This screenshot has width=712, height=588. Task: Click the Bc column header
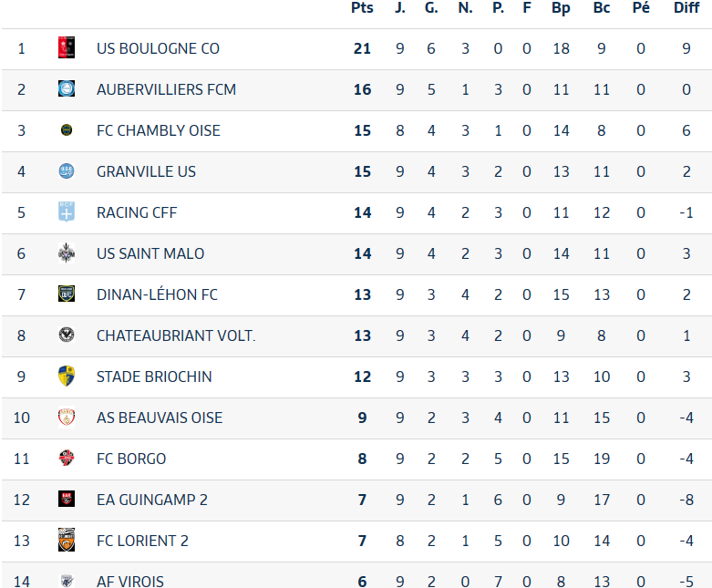(x=602, y=8)
